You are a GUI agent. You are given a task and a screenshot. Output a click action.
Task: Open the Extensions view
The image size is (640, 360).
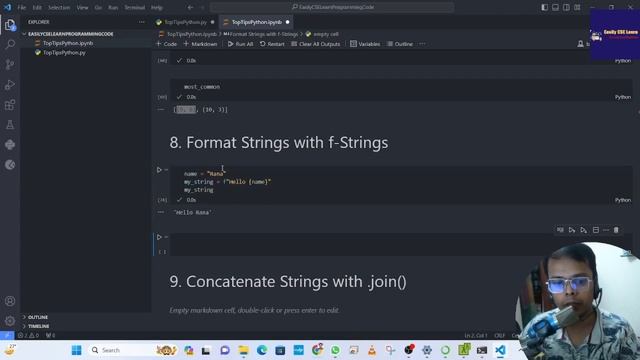click(x=10, y=105)
